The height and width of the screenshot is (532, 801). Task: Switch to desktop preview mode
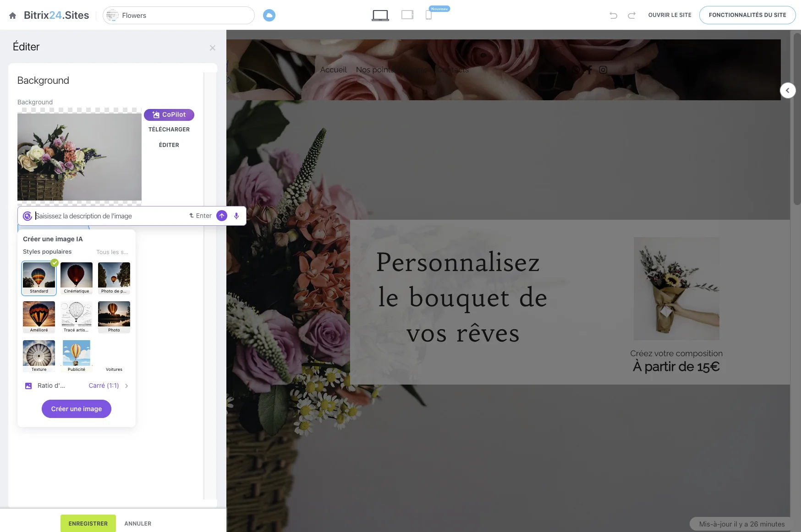click(380, 16)
